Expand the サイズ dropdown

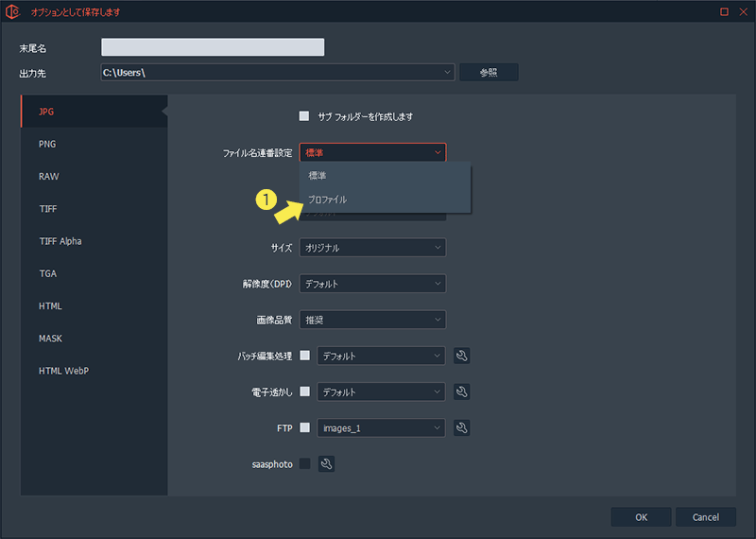pyautogui.click(x=372, y=248)
